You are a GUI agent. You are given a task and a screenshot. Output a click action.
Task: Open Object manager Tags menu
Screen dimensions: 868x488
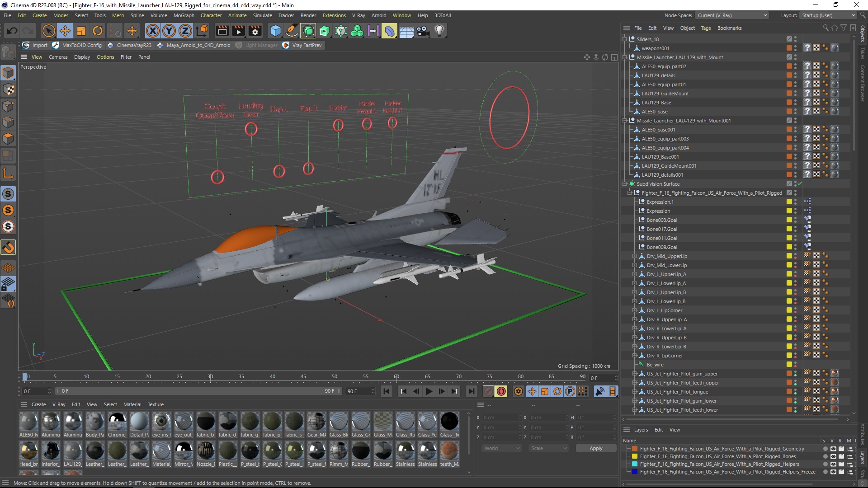706,28
